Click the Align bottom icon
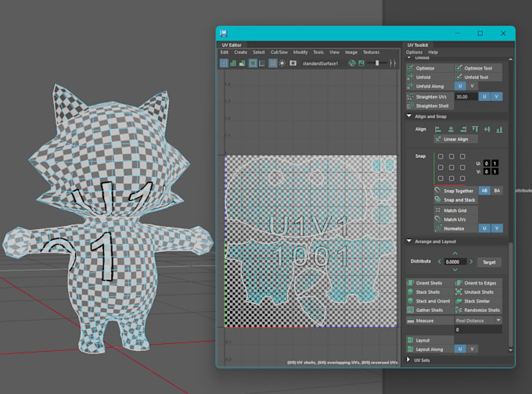532x394 pixels. pos(499,129)
